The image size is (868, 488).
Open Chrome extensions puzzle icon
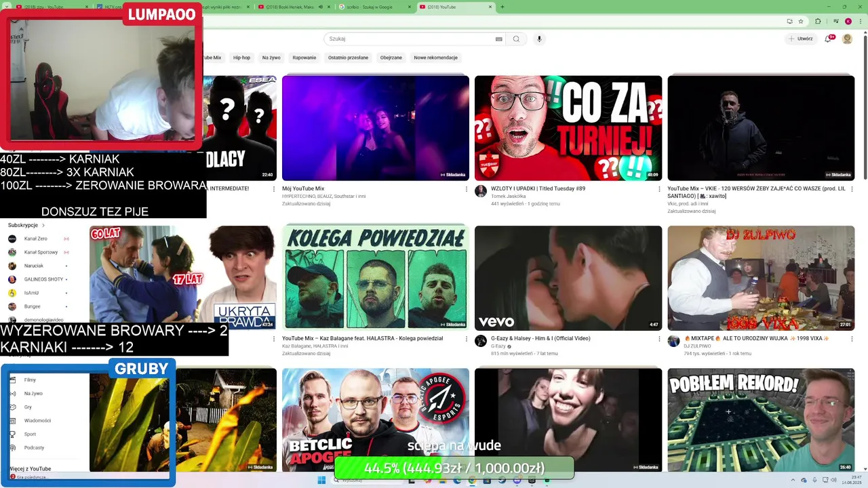pos(818,21)
